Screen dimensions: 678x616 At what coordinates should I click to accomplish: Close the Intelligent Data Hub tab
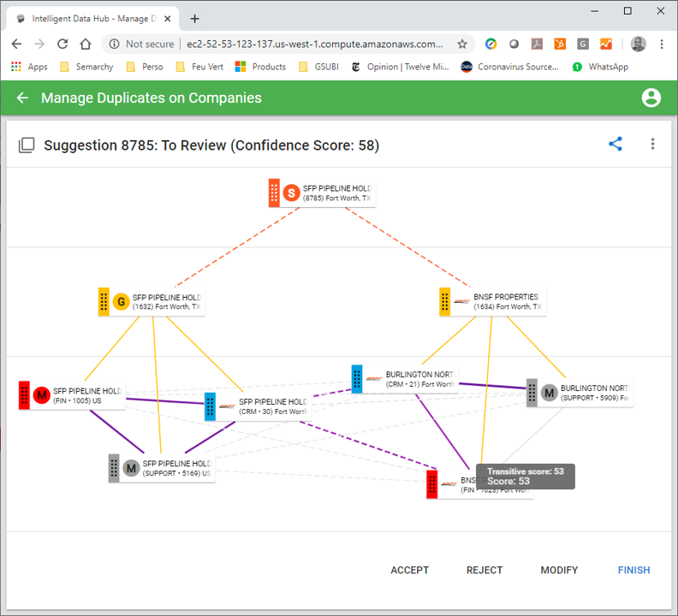coord(168,19)
